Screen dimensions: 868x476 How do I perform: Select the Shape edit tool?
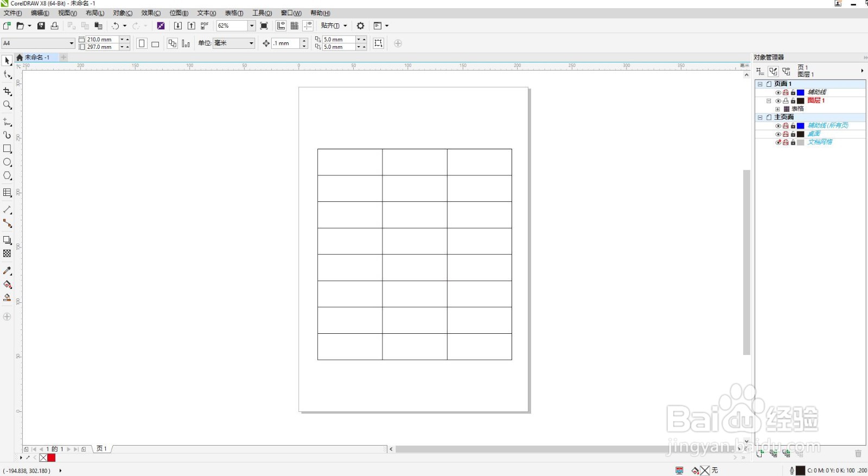(x=7, y=75)
